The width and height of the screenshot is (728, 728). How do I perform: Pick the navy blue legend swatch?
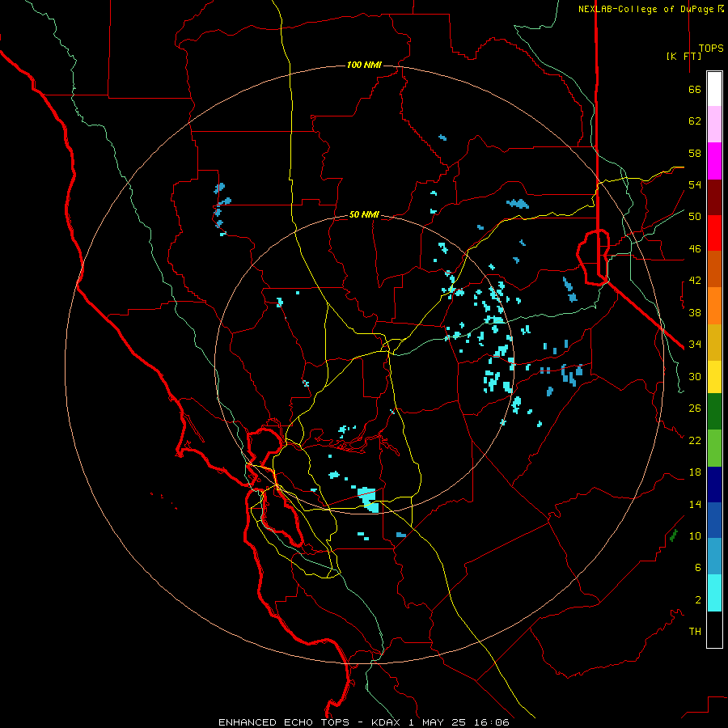(714, 485)
